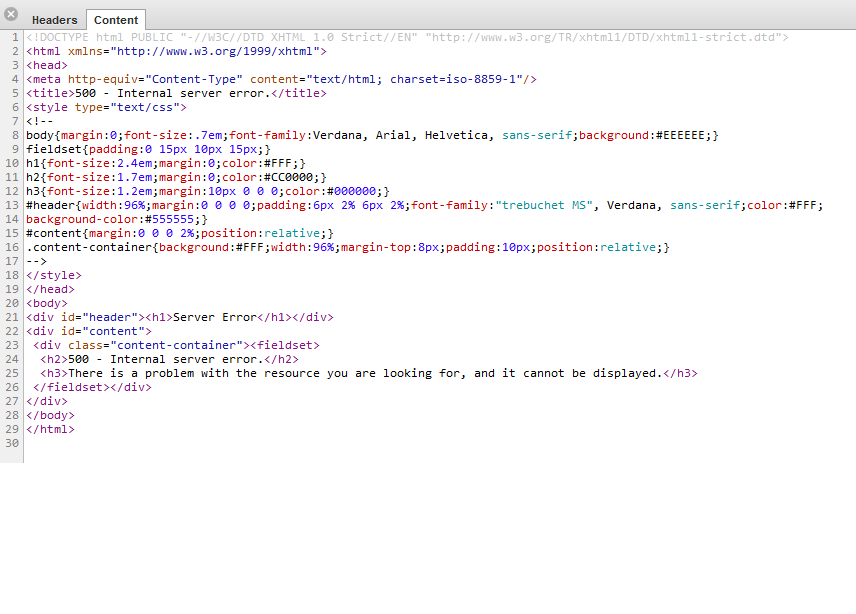Click line number 30 in the gutter
This screenshot has width=856, height=614.
(x=12, y=443)
